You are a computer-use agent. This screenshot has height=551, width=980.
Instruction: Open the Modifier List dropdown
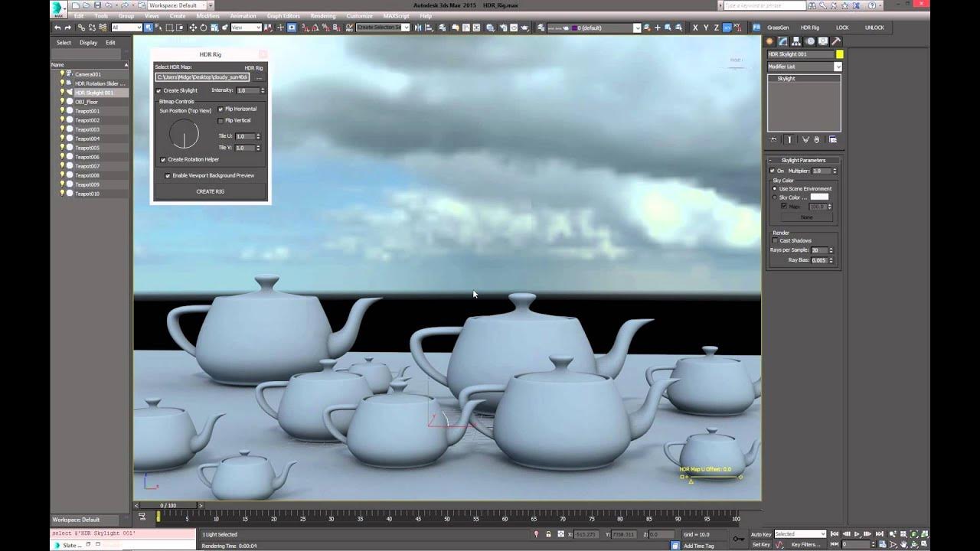(x=840, y=67)
